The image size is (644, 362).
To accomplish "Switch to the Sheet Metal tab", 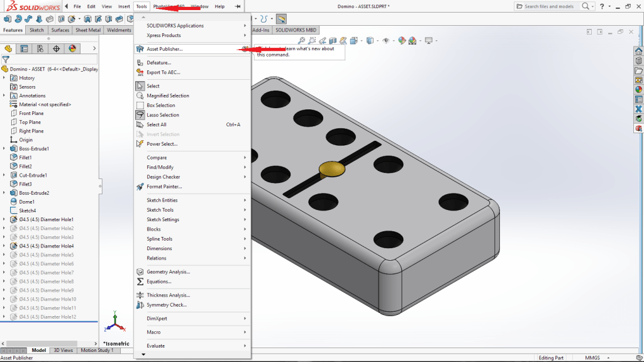I will [88, 30].
